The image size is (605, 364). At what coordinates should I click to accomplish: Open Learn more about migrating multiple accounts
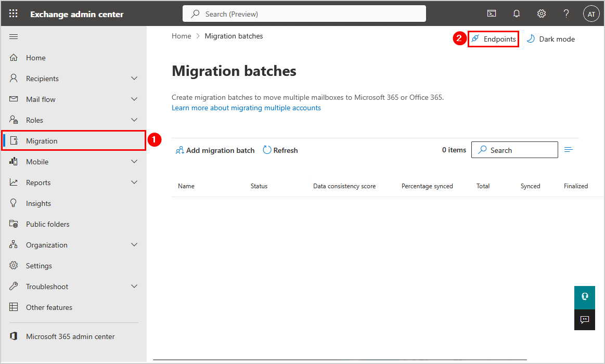[x=246, y=108]
